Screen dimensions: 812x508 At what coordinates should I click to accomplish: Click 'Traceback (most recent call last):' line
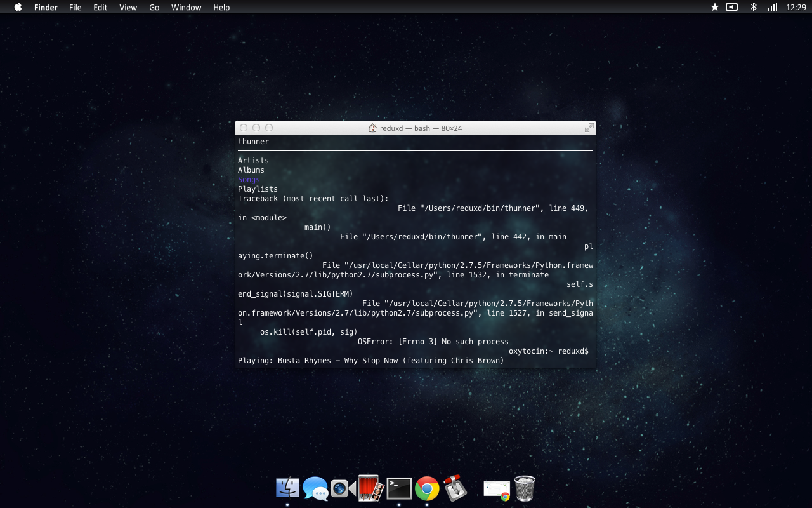313,199
